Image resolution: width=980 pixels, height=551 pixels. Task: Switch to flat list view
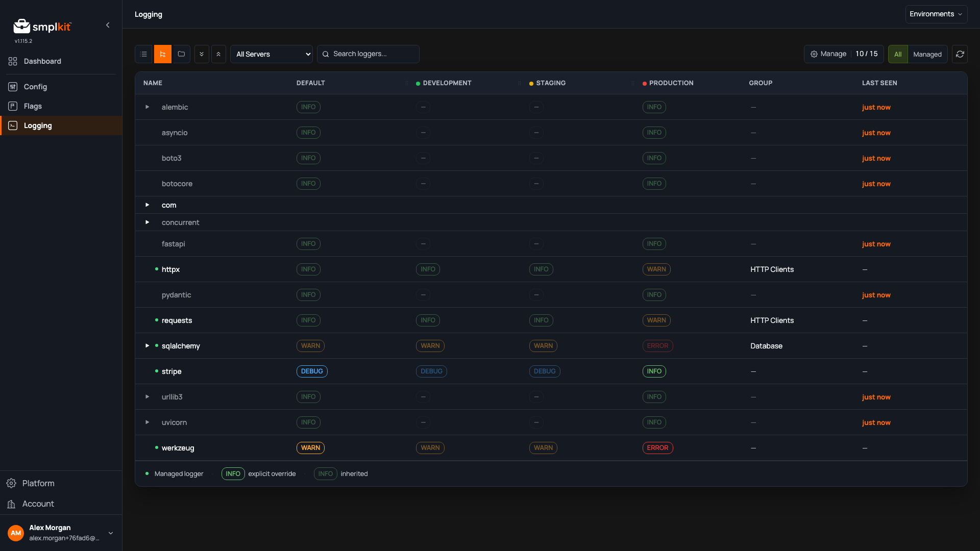144,54
